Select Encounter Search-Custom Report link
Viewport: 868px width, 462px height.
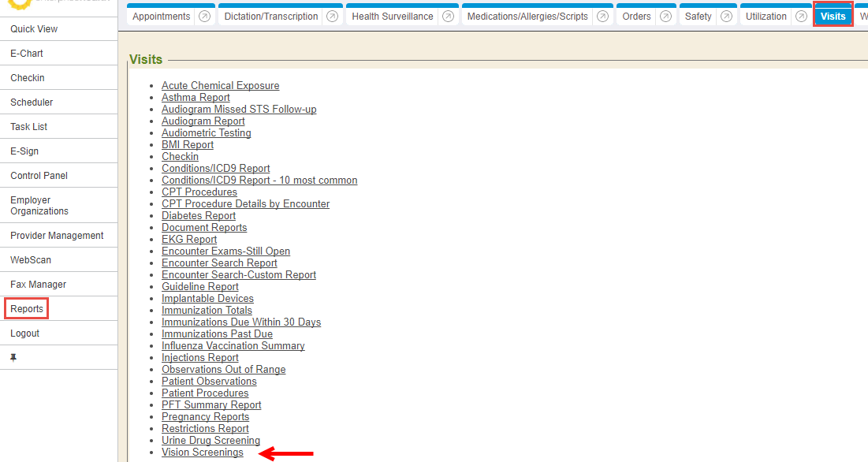point(239,275)
